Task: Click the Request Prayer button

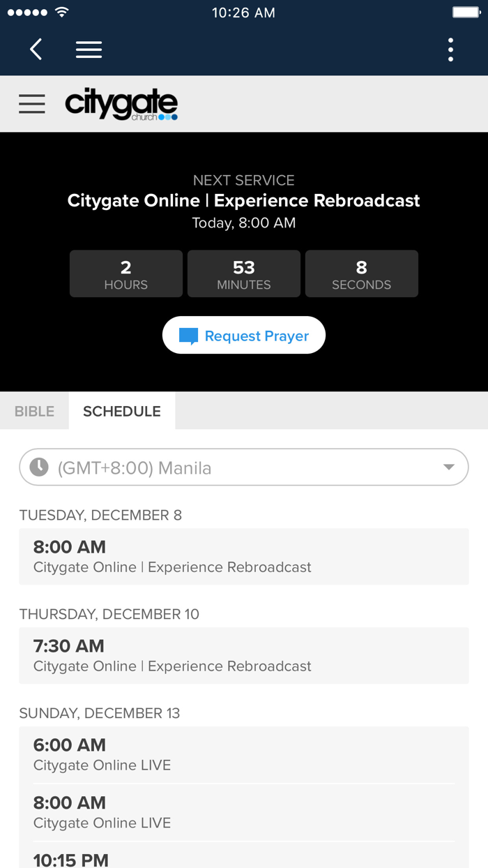Action: (x=244, y=336)
